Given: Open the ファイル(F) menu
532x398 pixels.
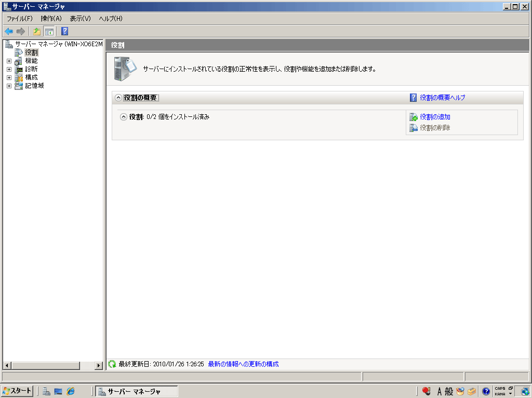Looking at the screenshot, I should [20, 19].
